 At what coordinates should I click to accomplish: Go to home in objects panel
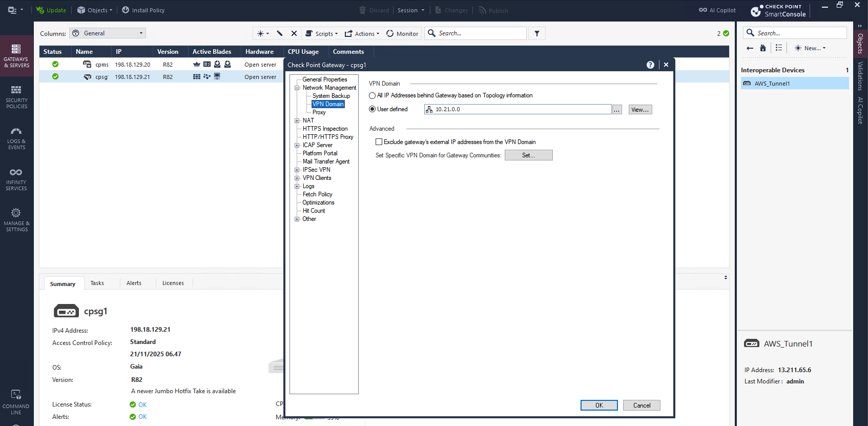[763, 48]
